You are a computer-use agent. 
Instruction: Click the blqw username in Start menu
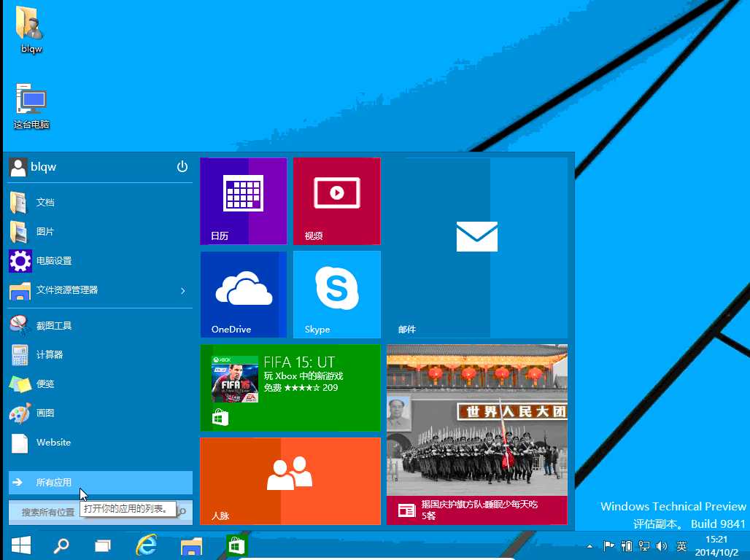point(44,167)
